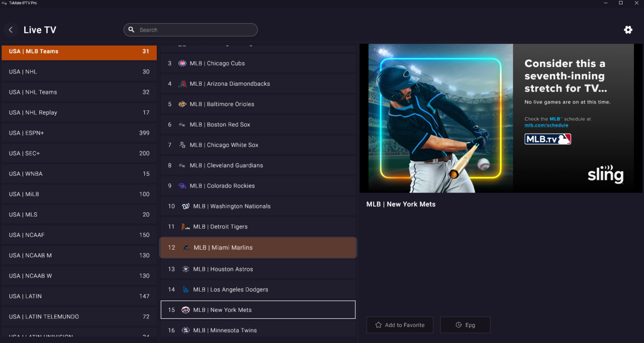
Task: Open the USA | ESPN+ category
Action: click(x=79, y=133)
